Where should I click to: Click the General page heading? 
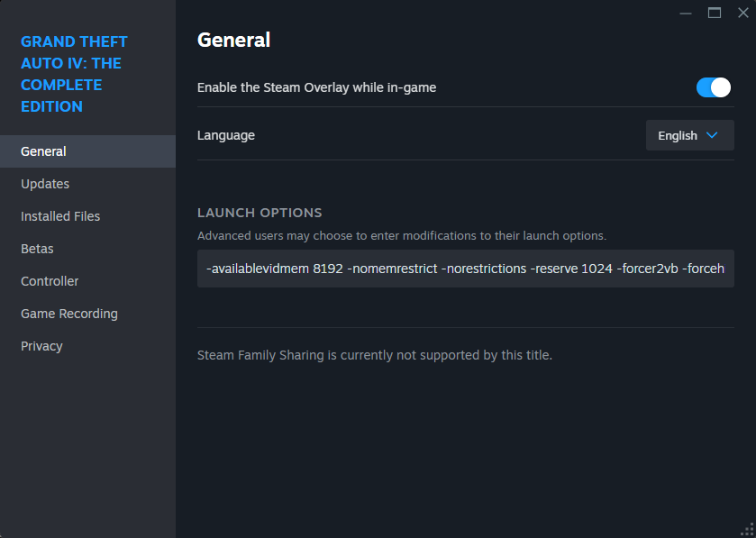tap(233, 40)
